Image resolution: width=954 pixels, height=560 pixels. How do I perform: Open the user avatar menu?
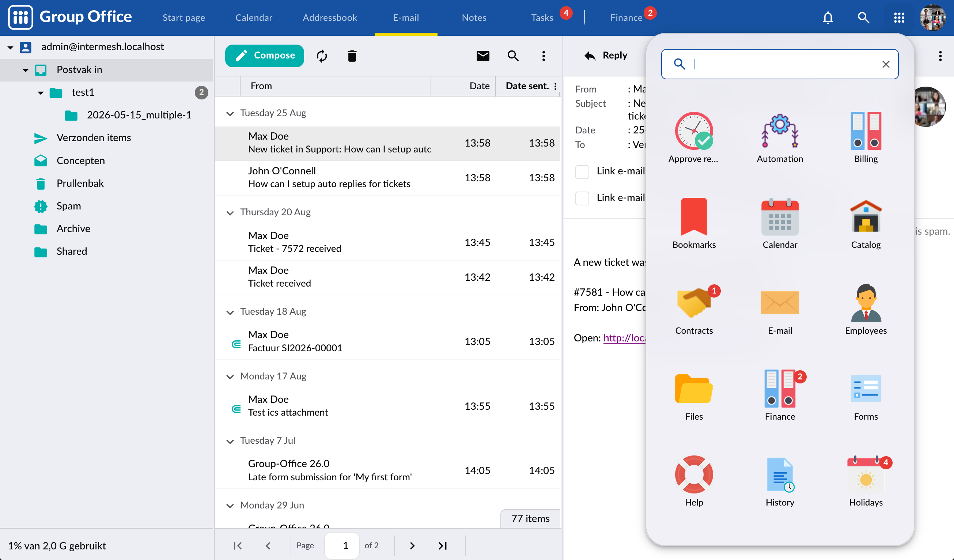tap(932, 18)
